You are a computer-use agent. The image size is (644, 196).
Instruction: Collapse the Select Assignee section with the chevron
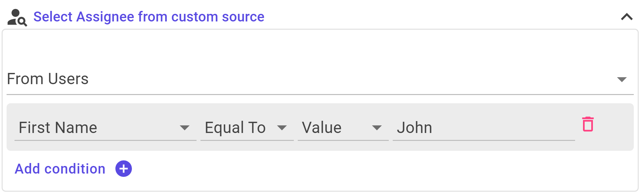[627, 17]
